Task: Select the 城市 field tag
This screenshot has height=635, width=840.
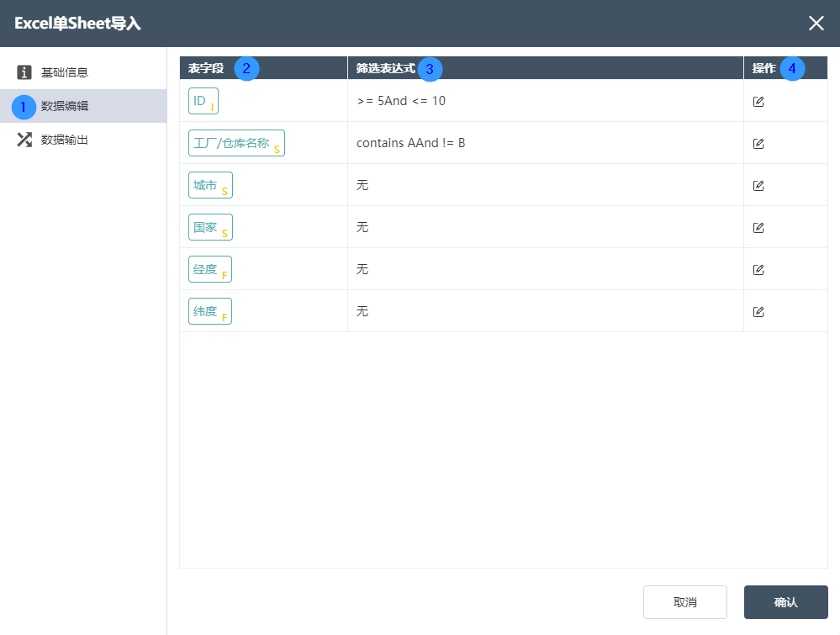Action: [x=210, y=185]
